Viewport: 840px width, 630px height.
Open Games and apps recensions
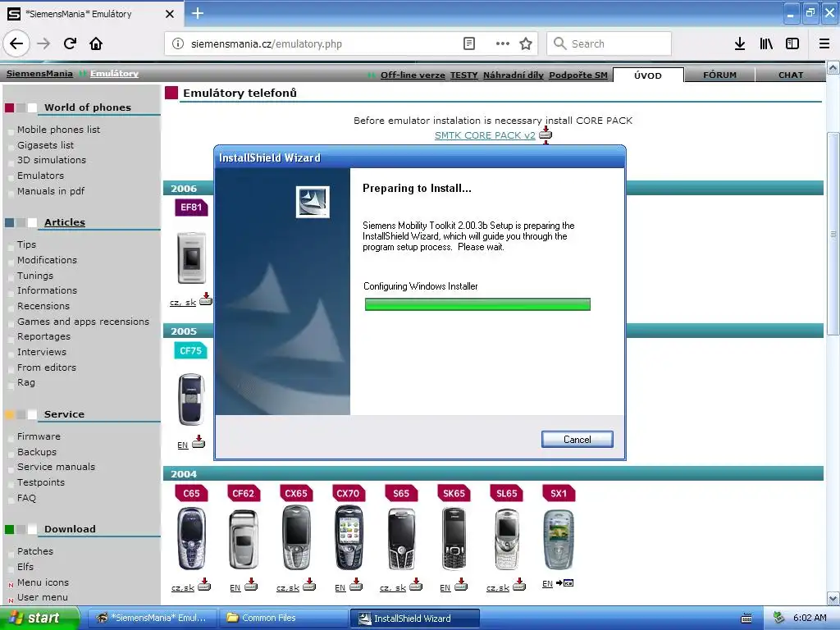pyautogui.click(x=83, y=322)
